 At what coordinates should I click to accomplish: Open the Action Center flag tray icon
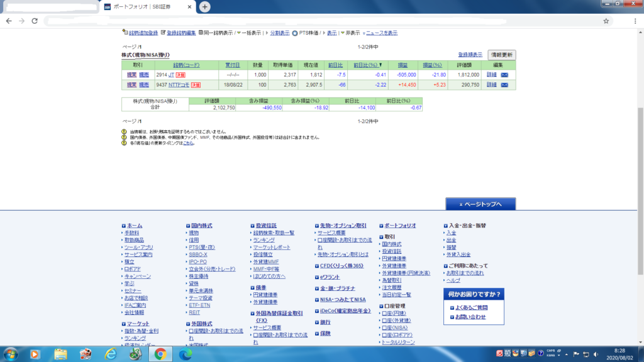576,354
